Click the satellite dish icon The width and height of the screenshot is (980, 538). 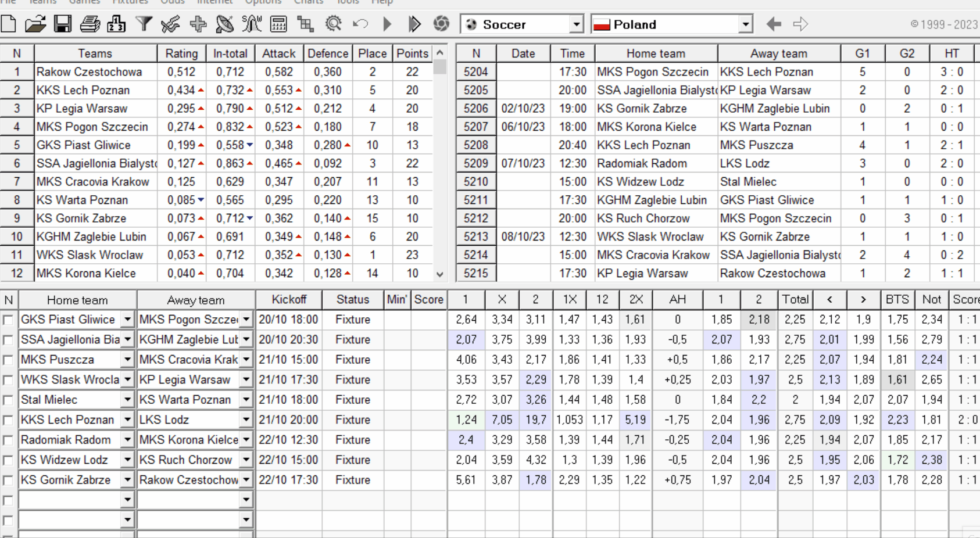pyautogui.click(x=224, y=24)
